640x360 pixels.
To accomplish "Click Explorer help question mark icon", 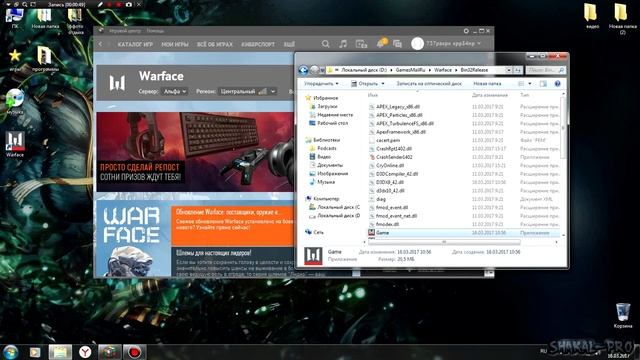I will pos(557,83).
